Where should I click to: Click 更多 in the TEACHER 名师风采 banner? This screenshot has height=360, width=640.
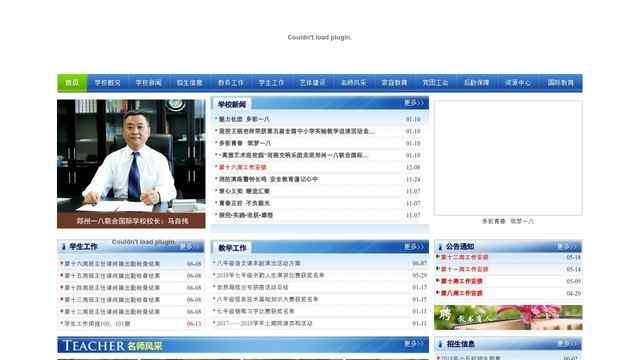point(414,344)
